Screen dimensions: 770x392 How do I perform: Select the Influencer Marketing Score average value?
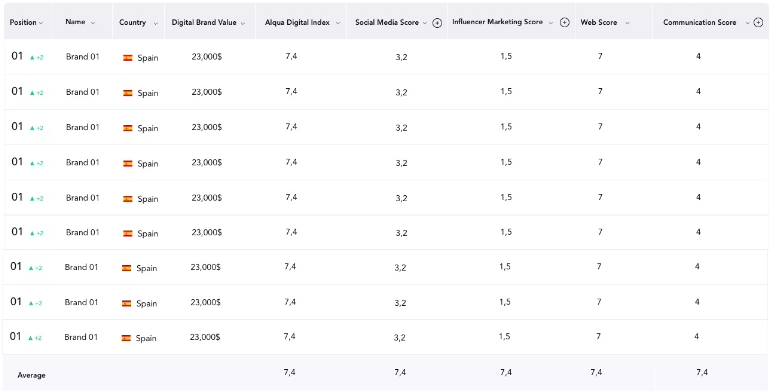pos(506,372)
